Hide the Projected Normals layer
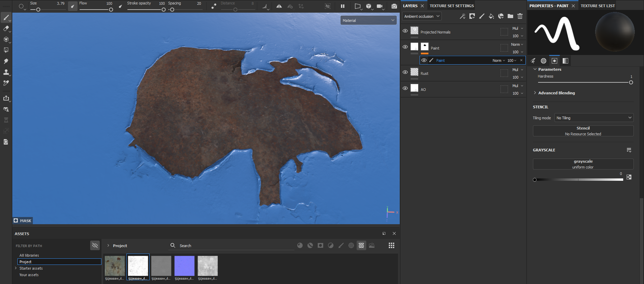 point(405,31)
